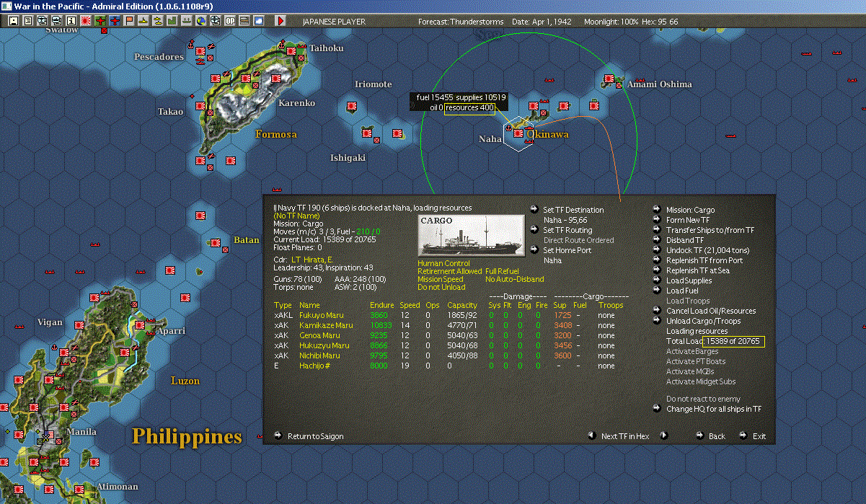The image size is (866, 504).
Task: Click arrow icon beside Set TF Destination
Action: pyautogui.click(x=534, y=209)
